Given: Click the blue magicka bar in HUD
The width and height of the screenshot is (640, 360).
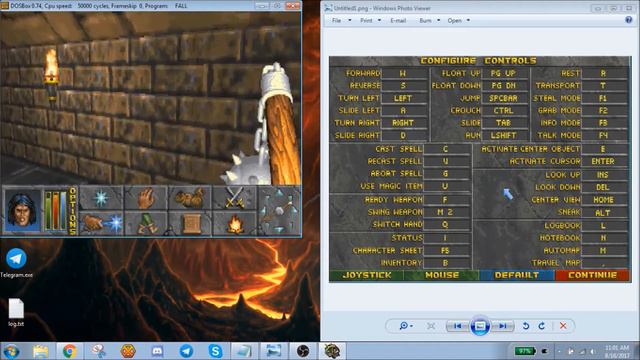Looking at the screenshot, I should click(63, 211).
